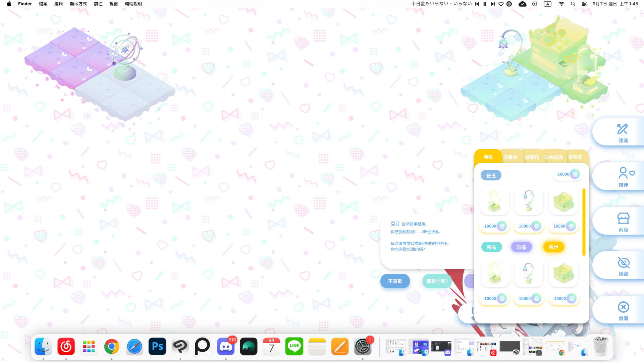Open the 視窗 menu in the menu bar

click(x=113, y=4)
